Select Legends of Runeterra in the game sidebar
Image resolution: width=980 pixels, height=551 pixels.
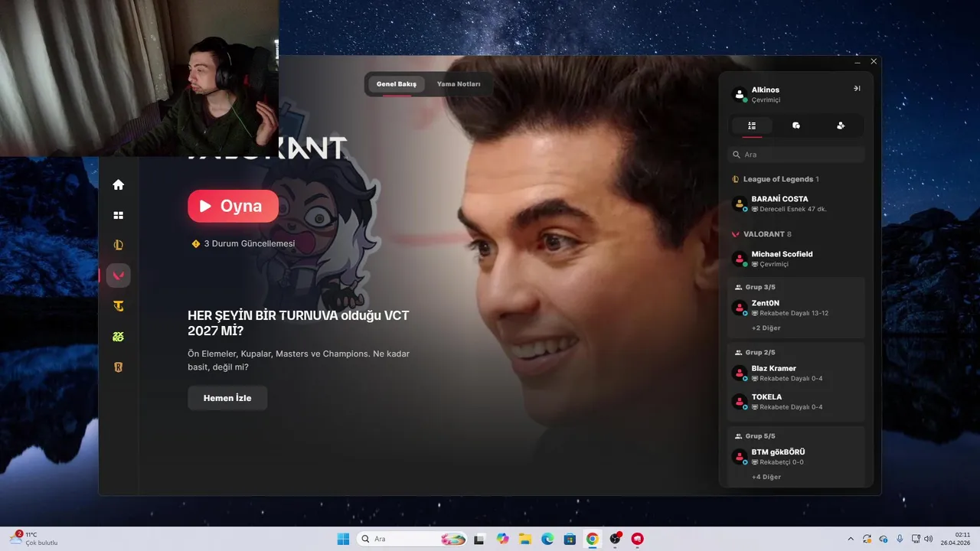(118, 367)
